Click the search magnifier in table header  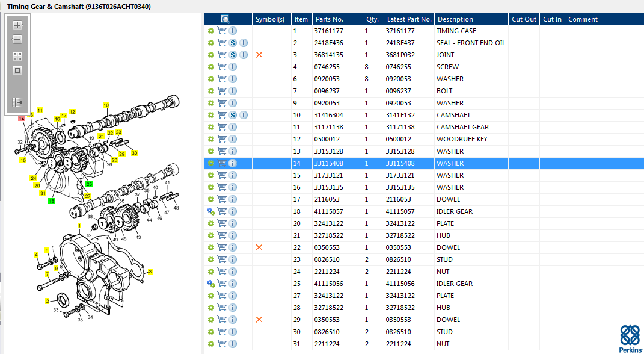225,19
